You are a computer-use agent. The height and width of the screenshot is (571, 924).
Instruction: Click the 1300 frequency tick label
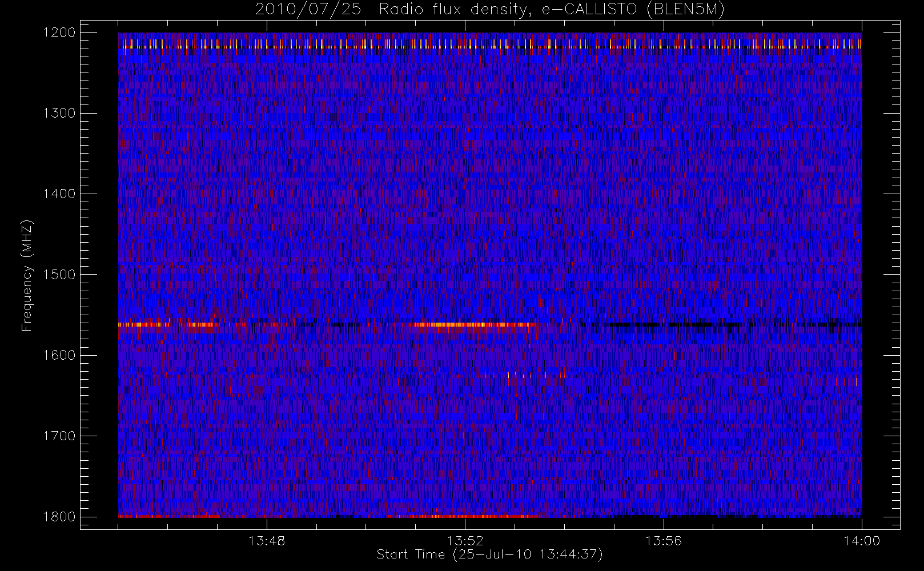(x=59, y=113)
